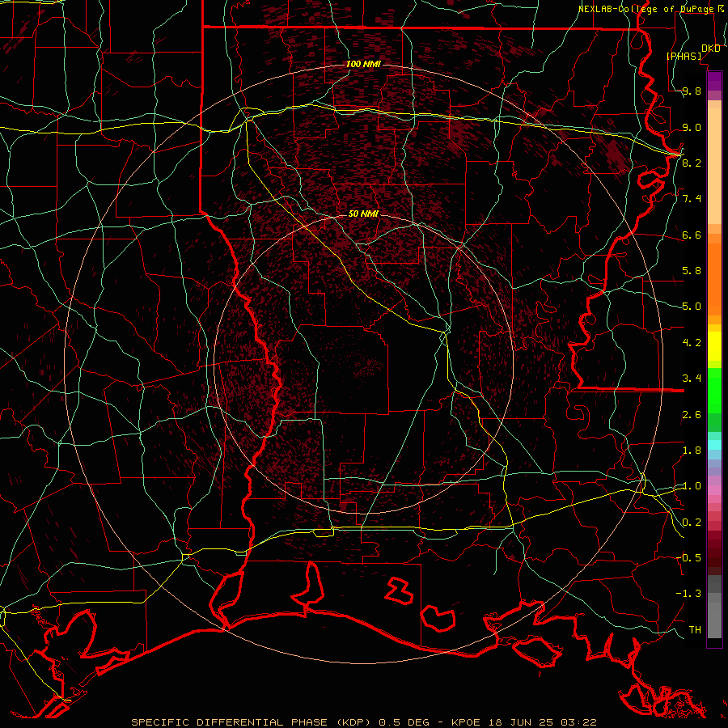
Task: Click the purple top segment of color bar
Action: (714, 81)
